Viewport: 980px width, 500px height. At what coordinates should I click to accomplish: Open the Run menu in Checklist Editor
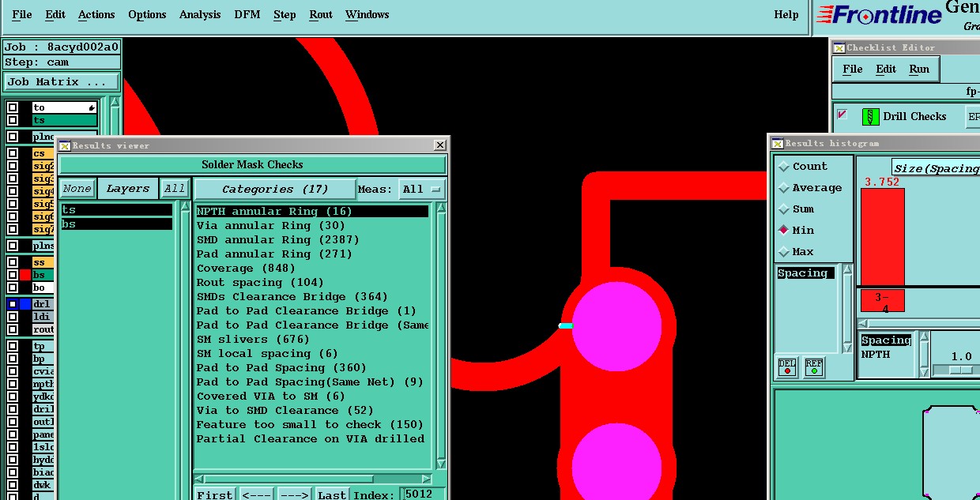coord(919,70)
